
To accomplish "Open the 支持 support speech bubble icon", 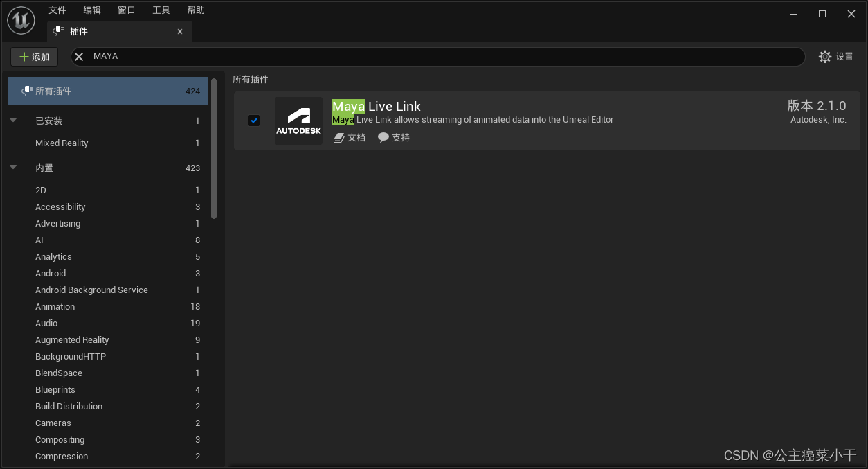I will coord(383,138).
